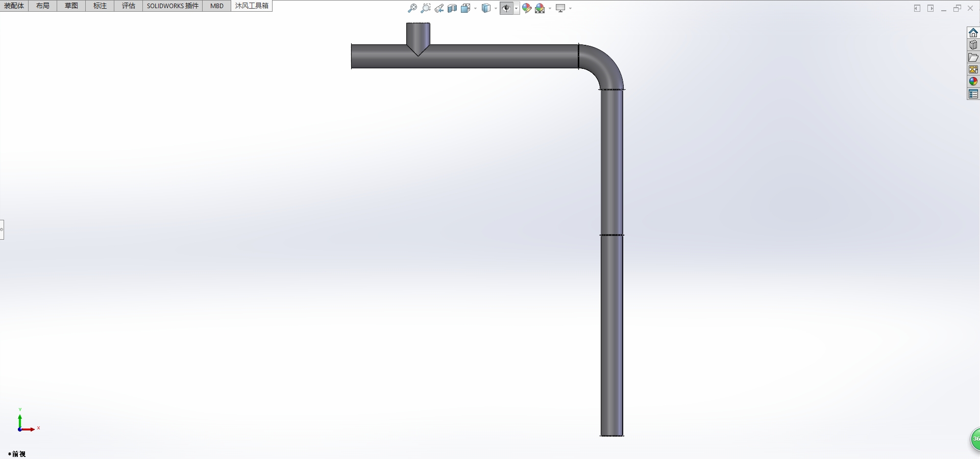Image resolution: width=980 pixels, height=459 pixels.
Task: Toggle the Hide/Show Items eye button
Action: 506,8
